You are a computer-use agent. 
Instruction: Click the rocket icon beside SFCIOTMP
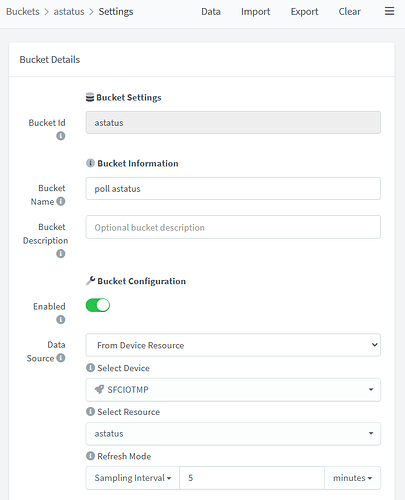(99, 389)
